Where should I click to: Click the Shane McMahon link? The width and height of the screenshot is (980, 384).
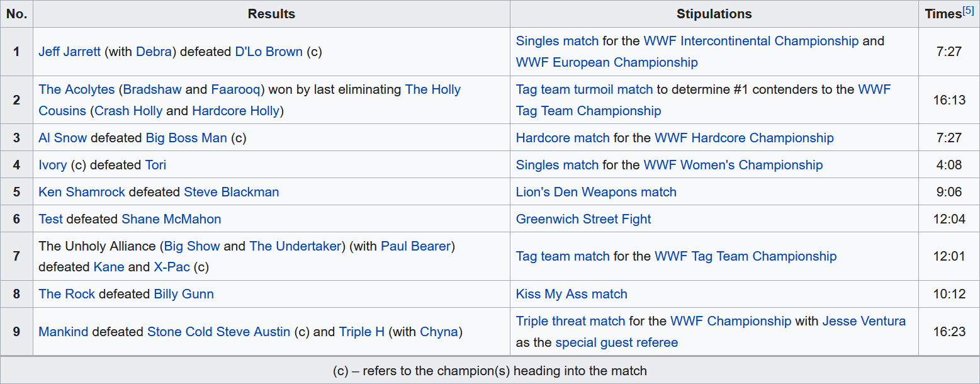click(171, 219)
